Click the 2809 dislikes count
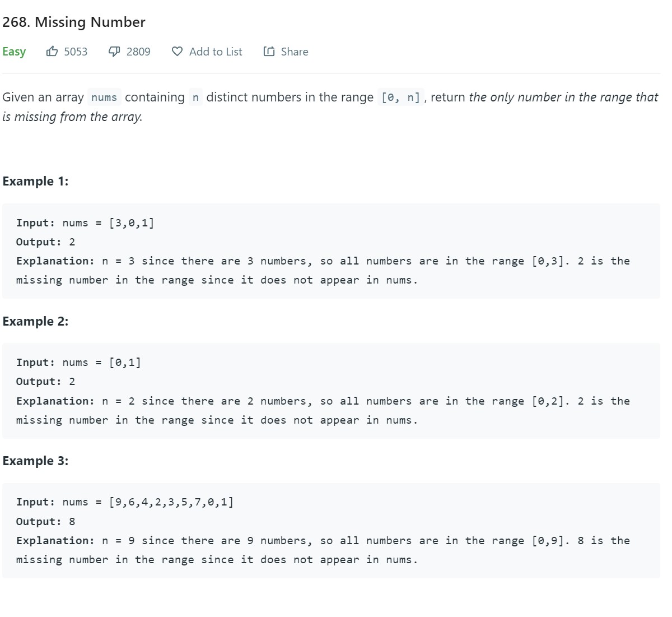The width and height of the screenshot is (672, 617). pyautogui.click(x=138, y=52)
